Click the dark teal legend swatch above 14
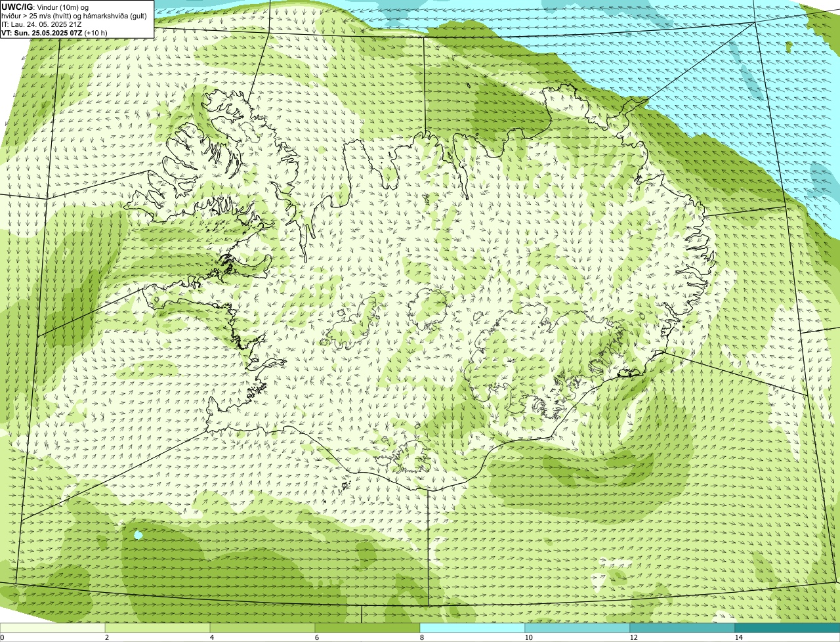Image resolution: width=840 pixels, height=642 pixels. (787, 628)
